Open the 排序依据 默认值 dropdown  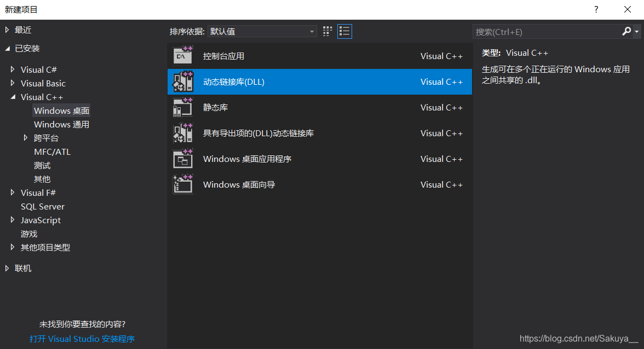tap(262, 32)
